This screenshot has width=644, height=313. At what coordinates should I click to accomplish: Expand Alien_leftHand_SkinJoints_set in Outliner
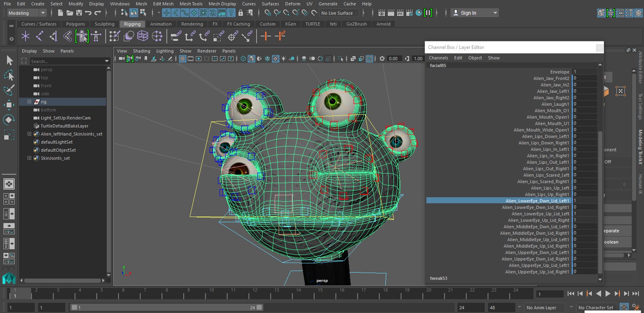29,134
